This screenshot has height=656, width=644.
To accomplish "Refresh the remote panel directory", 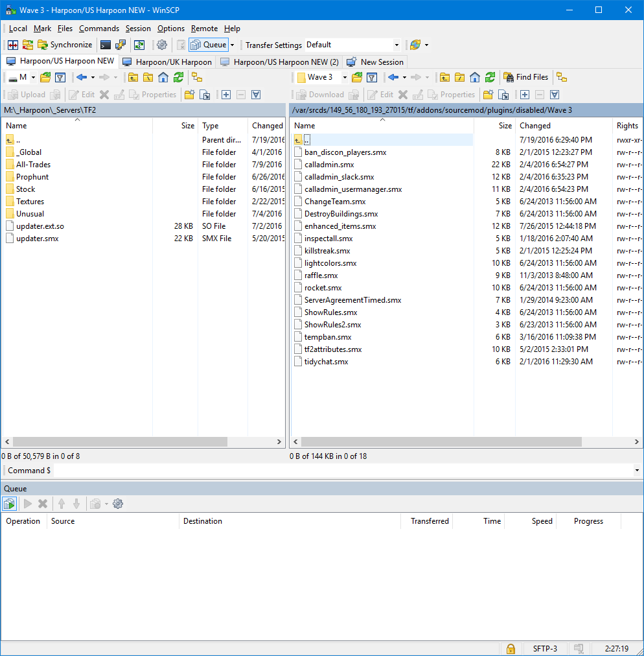I will (490, 77).
